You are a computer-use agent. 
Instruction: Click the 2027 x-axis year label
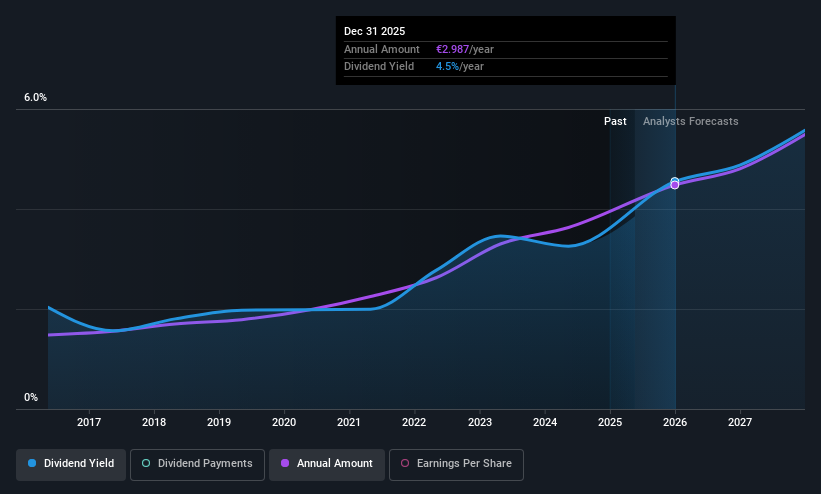click(740, 422)
